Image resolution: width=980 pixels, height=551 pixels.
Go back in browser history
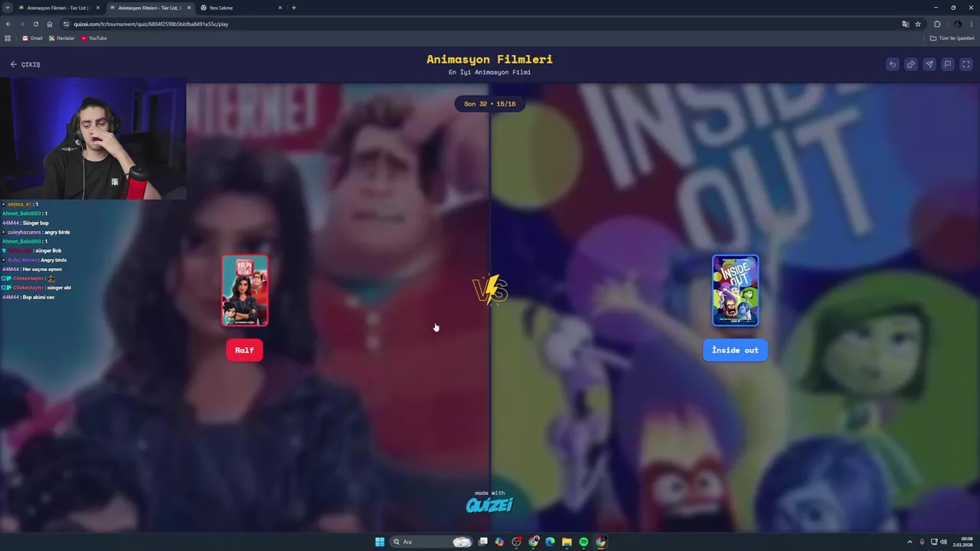tap(8, 24)
